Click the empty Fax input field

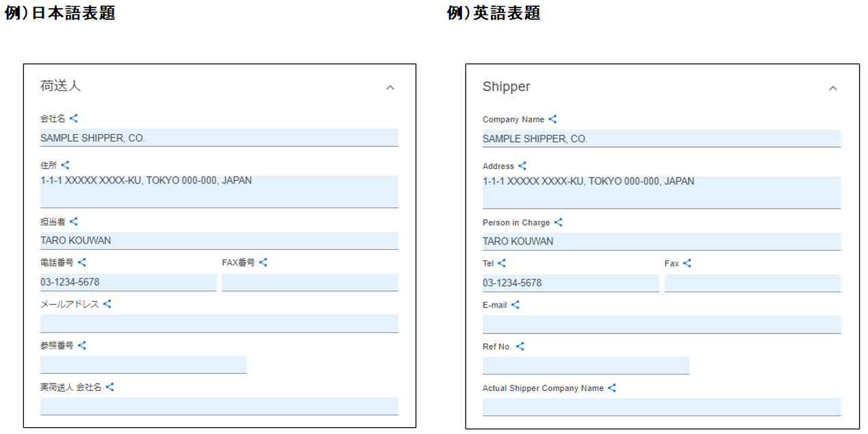pos(752,283)
